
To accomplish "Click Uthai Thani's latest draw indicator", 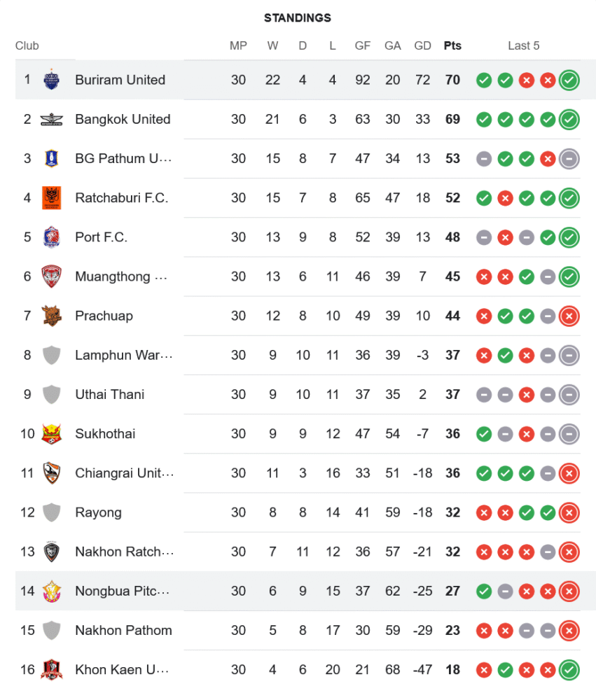I will pos(569,394).
